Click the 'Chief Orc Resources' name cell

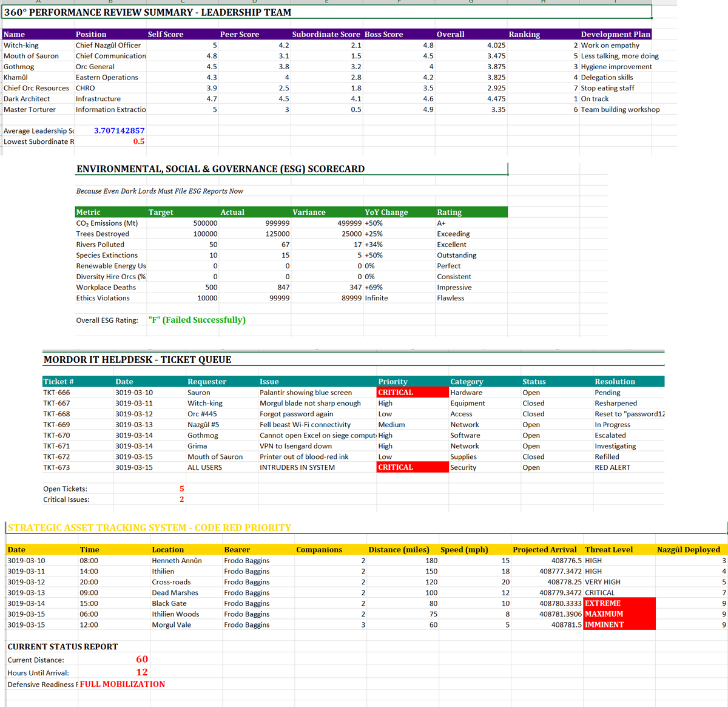pos(38,89)
